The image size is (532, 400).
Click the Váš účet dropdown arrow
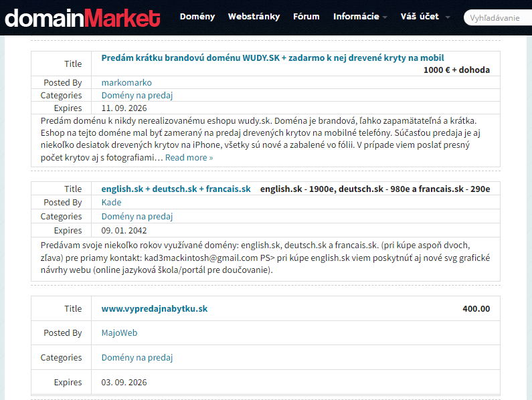(x=448, y=17)
